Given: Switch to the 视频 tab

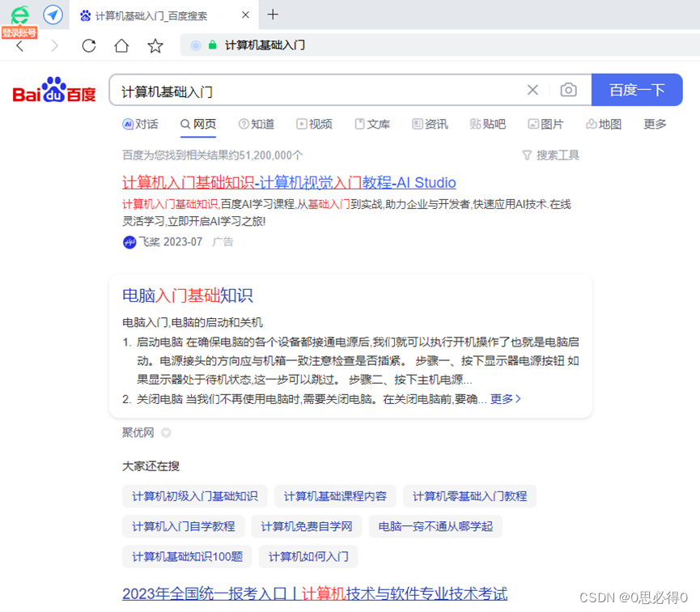Looking at the screenshot, I should coord(314,124).
